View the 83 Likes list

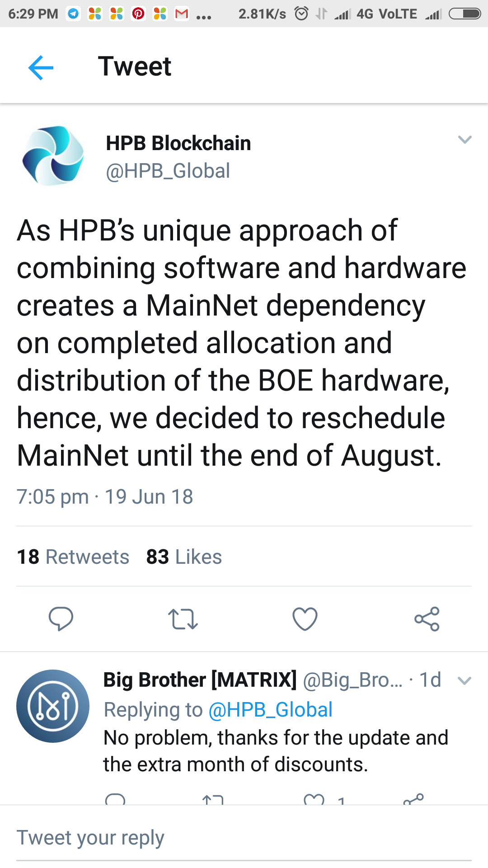pyautogui.click(x=184, y=557)
